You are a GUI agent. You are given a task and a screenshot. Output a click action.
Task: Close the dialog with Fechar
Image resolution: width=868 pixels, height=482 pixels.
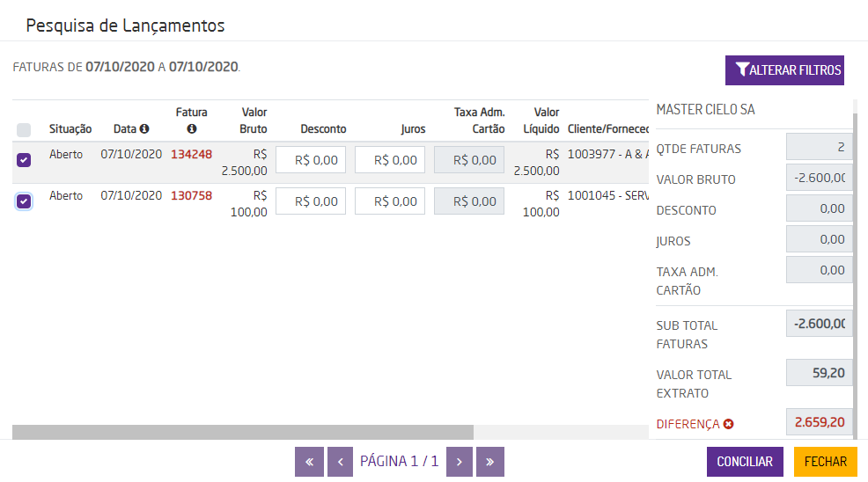click(825, 462)
